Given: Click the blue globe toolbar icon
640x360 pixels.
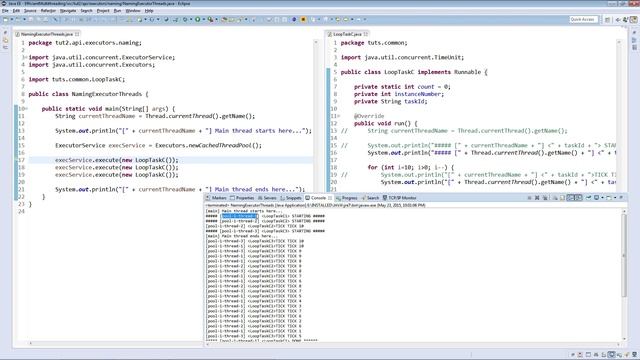Looking at the screenshot, I should (x=294, y=19).
